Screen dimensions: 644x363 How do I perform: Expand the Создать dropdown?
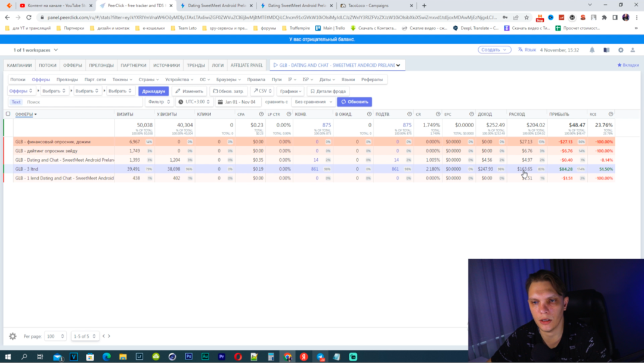494,50
